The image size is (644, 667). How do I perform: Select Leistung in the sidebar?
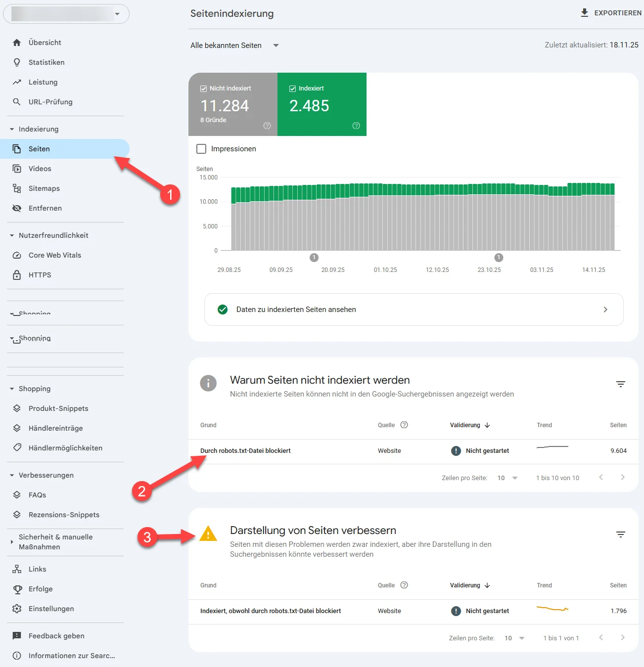point(43,82)
